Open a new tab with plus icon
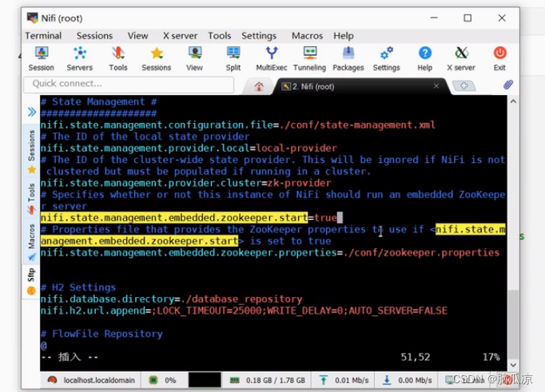The width and height of the screenshot is (545, 392). coord(464,85)
